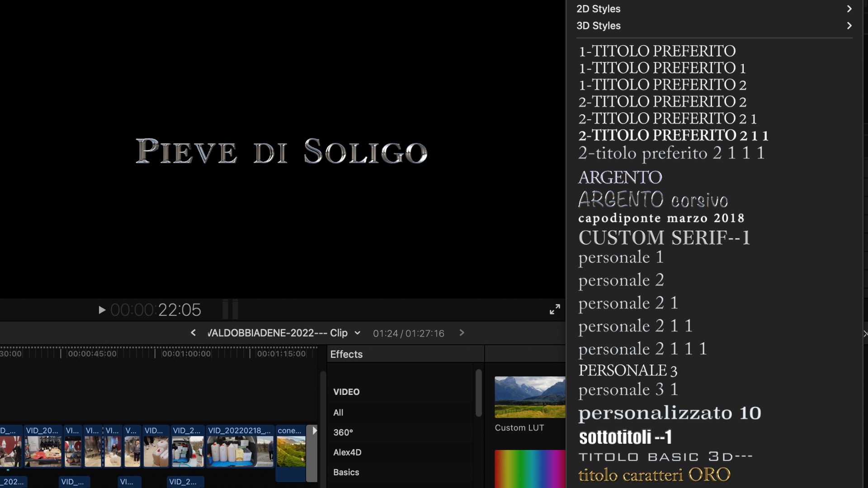Screen dimensions: 868x488
Task: Select the ARGENTO text style
Action: click(620, 177)
